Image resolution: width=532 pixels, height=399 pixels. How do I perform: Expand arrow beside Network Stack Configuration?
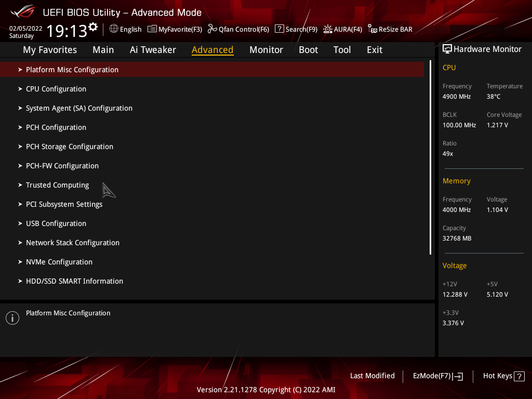pyautogui.click(x=20, y=243)
